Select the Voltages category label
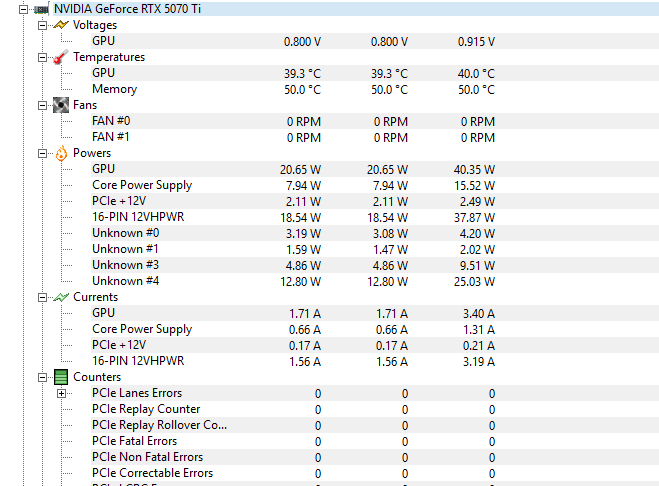Viewport: 659px width, 486px height. [95, 25]
